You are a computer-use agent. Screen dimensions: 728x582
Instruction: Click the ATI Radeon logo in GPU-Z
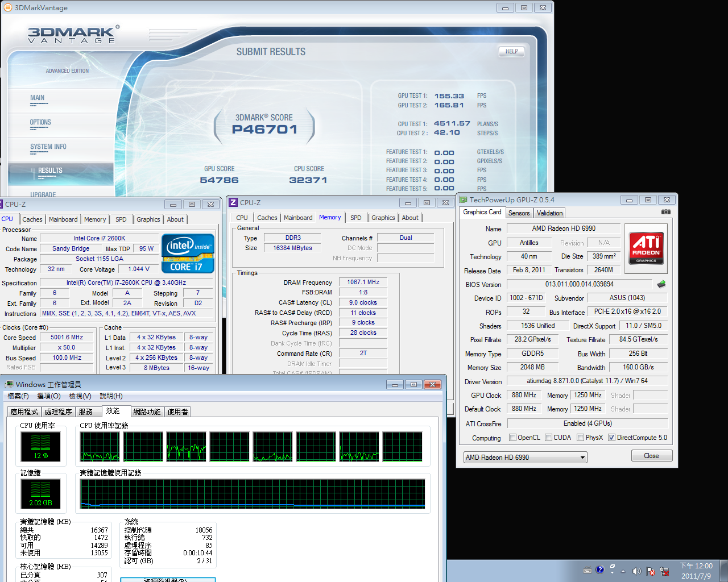[x=646, y=248]
